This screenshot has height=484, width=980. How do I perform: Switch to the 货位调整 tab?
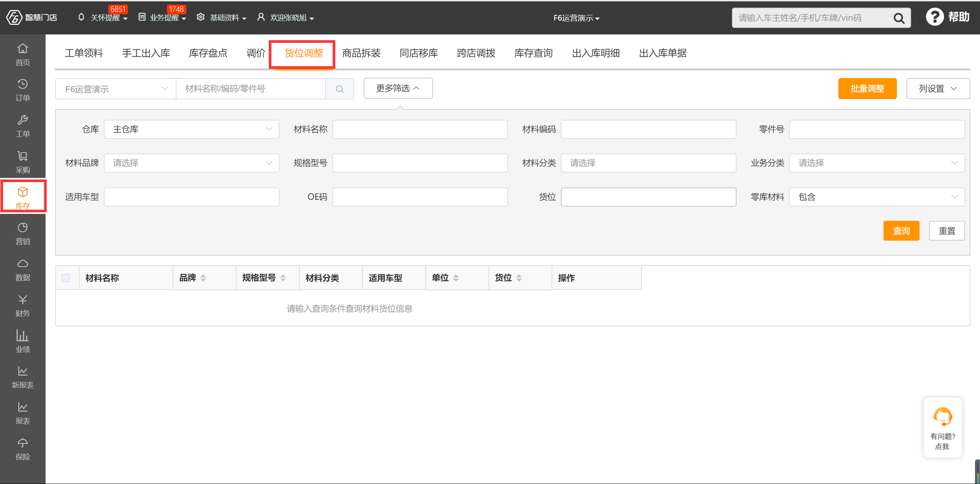pos(304,53)
